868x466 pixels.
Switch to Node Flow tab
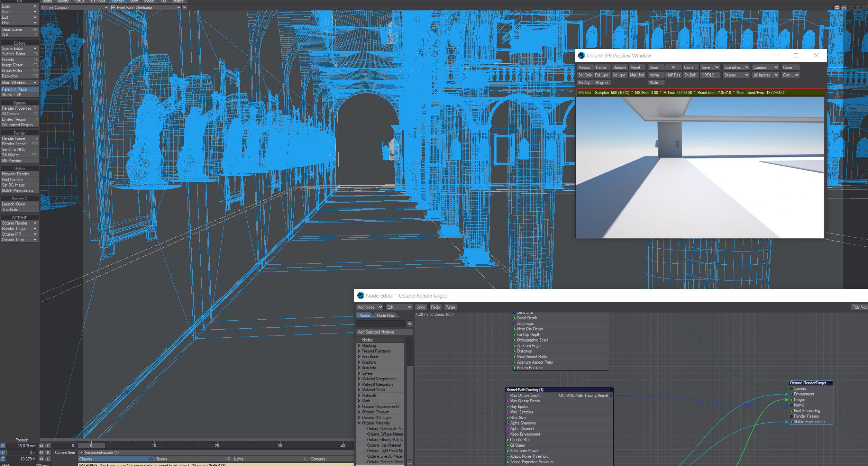pos(385,316)
